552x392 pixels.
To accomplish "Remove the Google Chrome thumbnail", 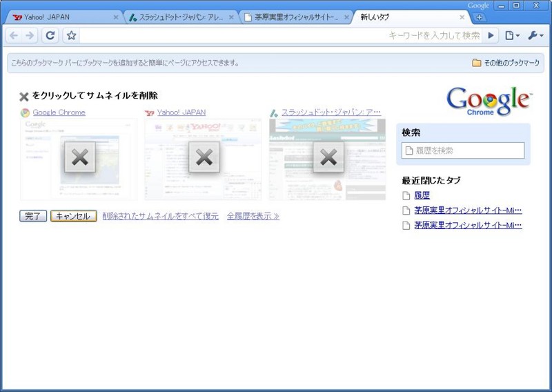I will [x=80, y=157].
